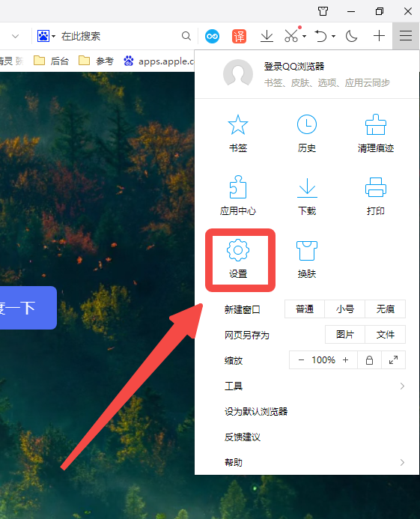Open the toolbar download manager icon
Image resolution: width=420 pixels, height=519 pixels.
[267, 36]
